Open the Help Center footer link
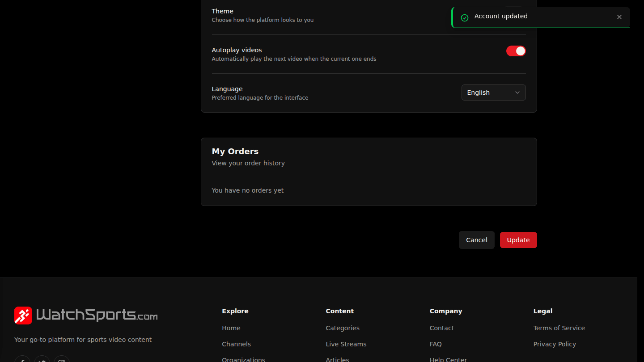 (448, 360)
